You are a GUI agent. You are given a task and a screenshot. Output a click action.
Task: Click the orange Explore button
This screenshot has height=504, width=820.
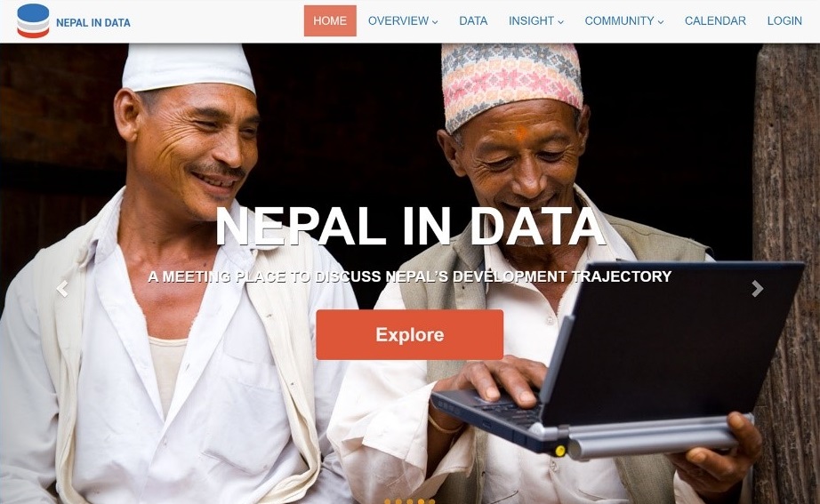(409, 334)
